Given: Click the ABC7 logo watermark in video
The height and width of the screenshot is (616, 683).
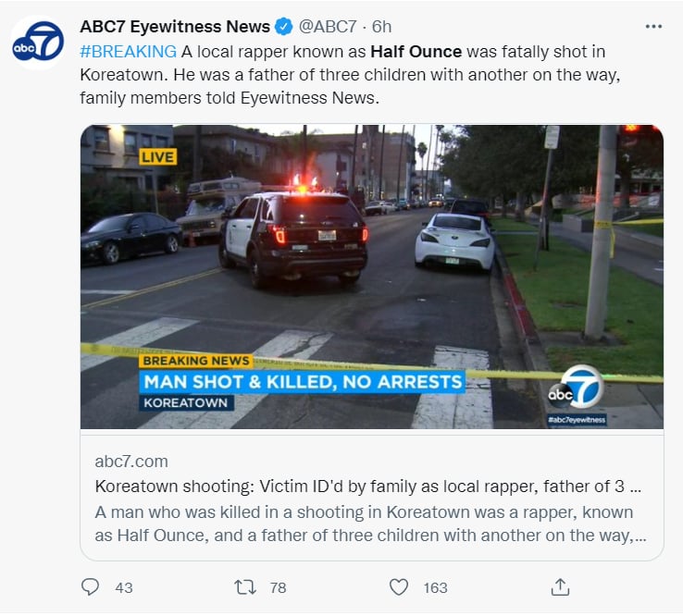Looking at the screenshot, I should pos(577,388).
